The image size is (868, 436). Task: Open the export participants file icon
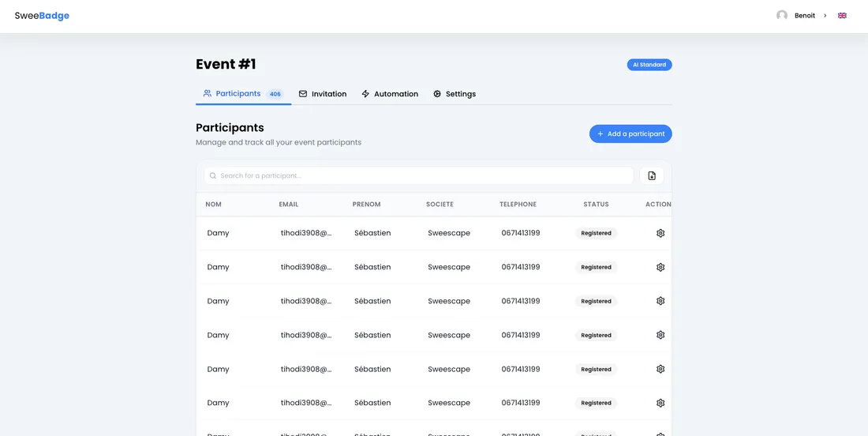tap(652, 175)
